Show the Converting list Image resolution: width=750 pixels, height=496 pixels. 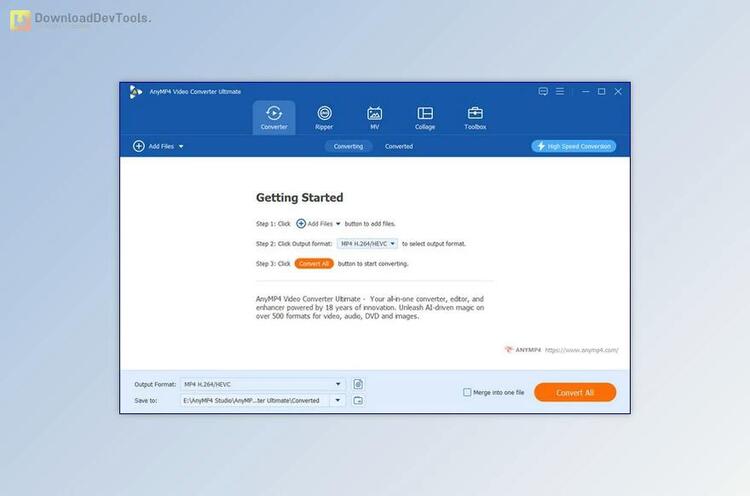click(348, 146)
